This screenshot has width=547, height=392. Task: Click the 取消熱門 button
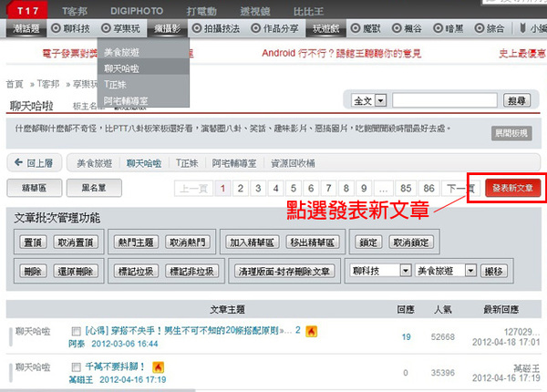[x=188, y=242]
